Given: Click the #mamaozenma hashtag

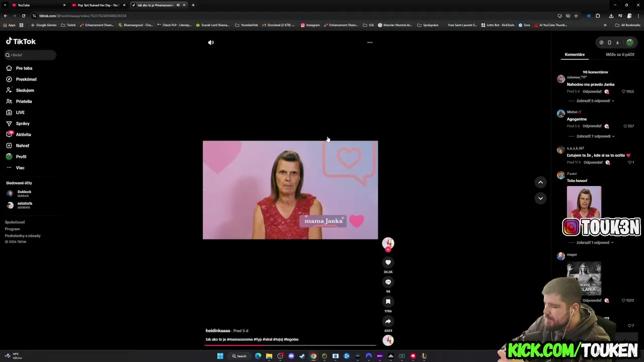Looking at the screenshot, I should click(x=240, y=339).
